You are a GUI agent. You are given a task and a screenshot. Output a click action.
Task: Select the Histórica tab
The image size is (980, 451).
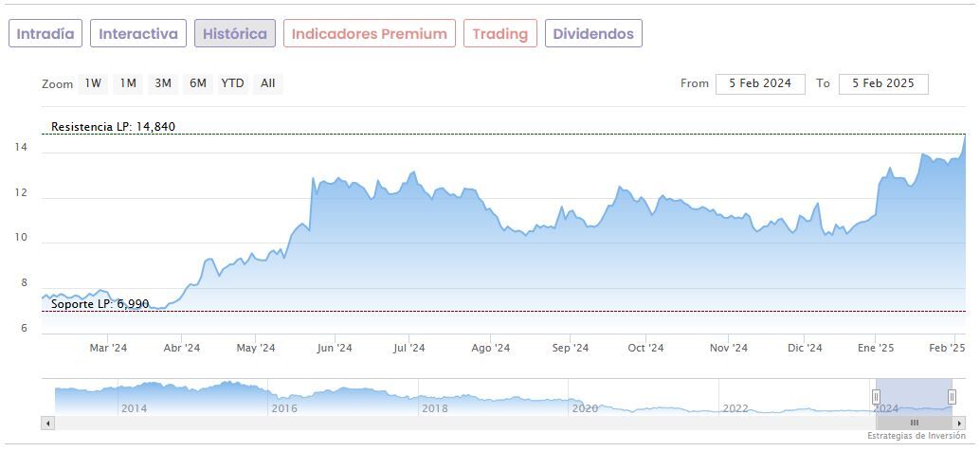pyautogui.click(x=235, y=34)
